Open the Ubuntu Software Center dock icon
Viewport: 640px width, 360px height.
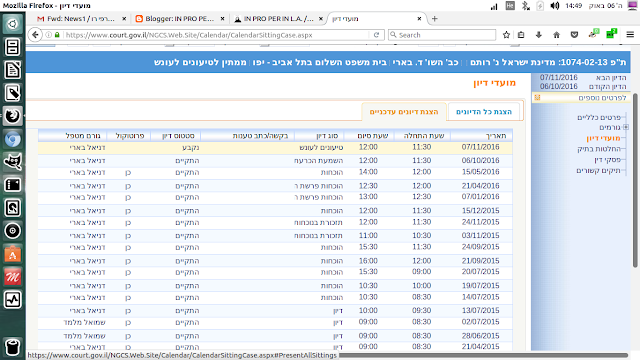tap(12, 255)
